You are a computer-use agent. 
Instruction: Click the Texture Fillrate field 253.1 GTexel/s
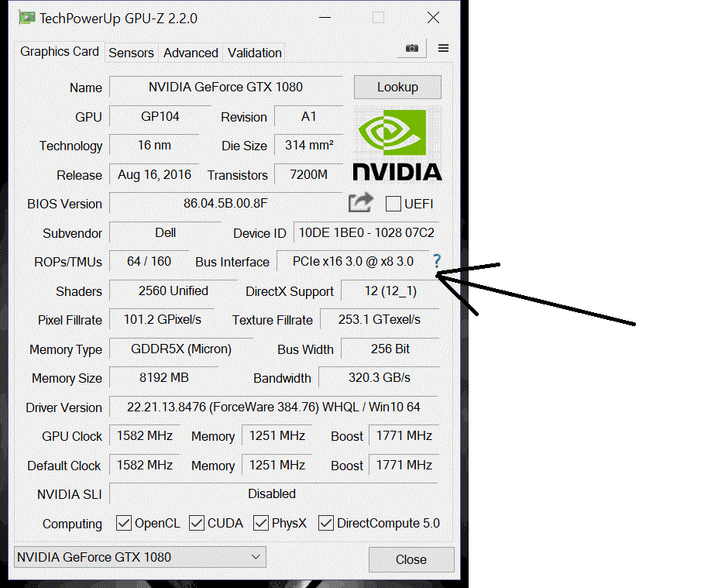(379, 320)
